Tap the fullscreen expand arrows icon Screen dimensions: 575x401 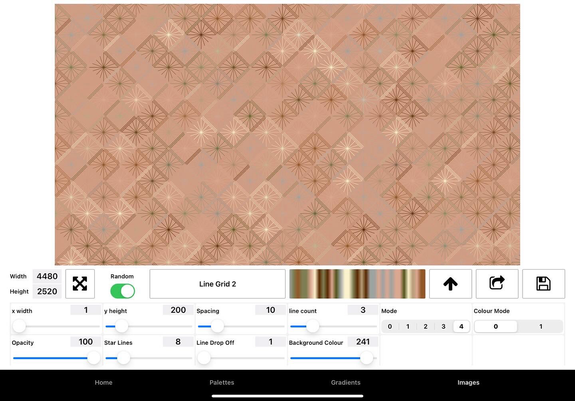80,284
